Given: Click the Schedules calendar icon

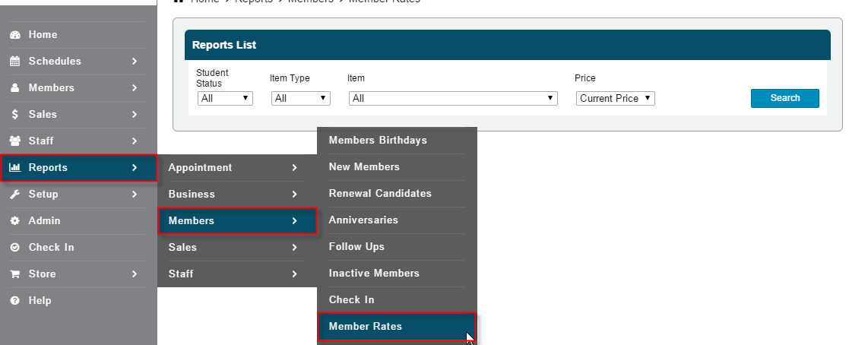Looking at the screenshot, I should coord(14,62).
